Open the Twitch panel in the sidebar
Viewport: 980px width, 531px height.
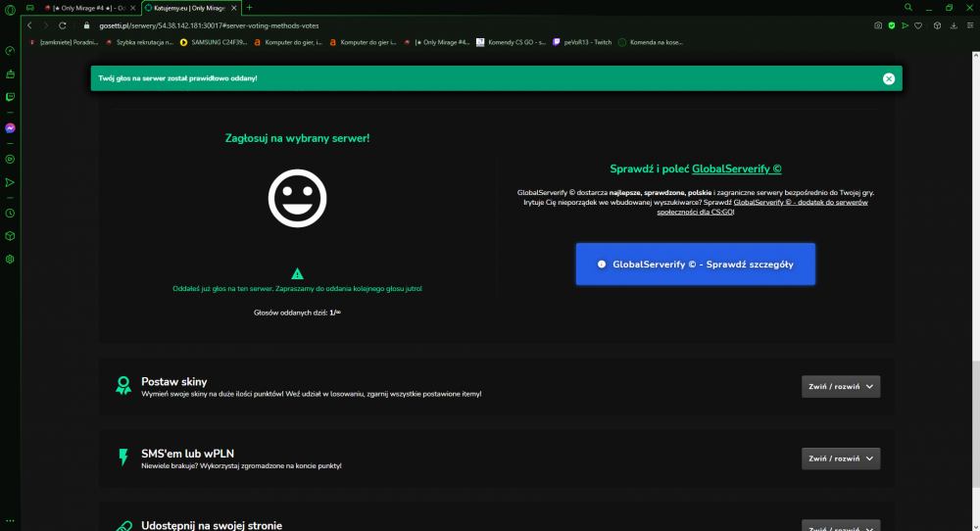pos(10,97)
